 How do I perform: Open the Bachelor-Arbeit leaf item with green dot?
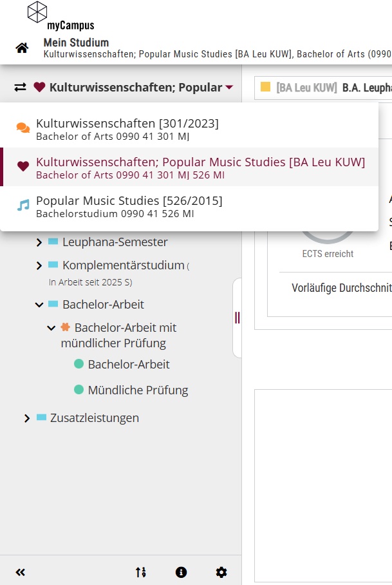point(129,364)
